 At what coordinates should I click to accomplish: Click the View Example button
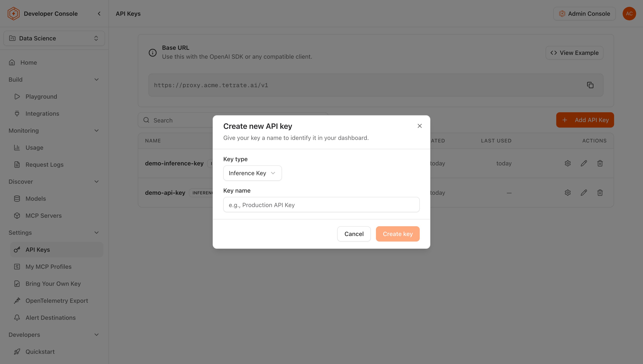pos(574,53)
